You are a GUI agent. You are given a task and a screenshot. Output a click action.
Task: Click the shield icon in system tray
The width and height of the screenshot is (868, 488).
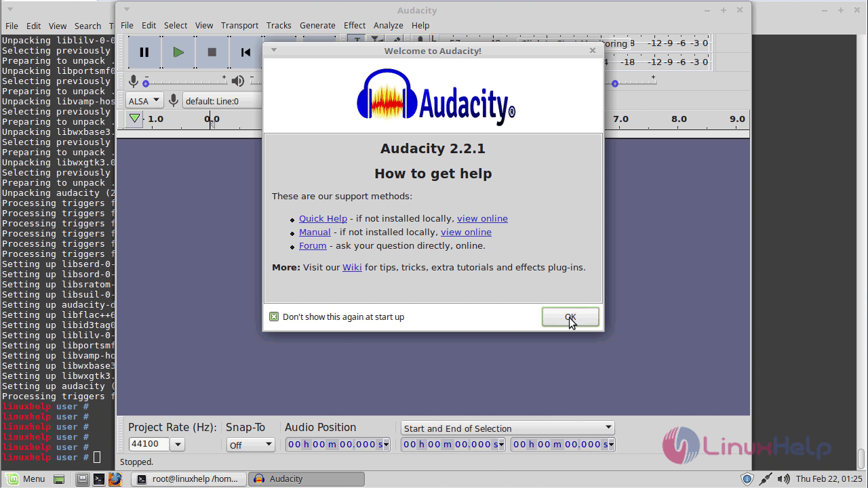click(747, 479)
